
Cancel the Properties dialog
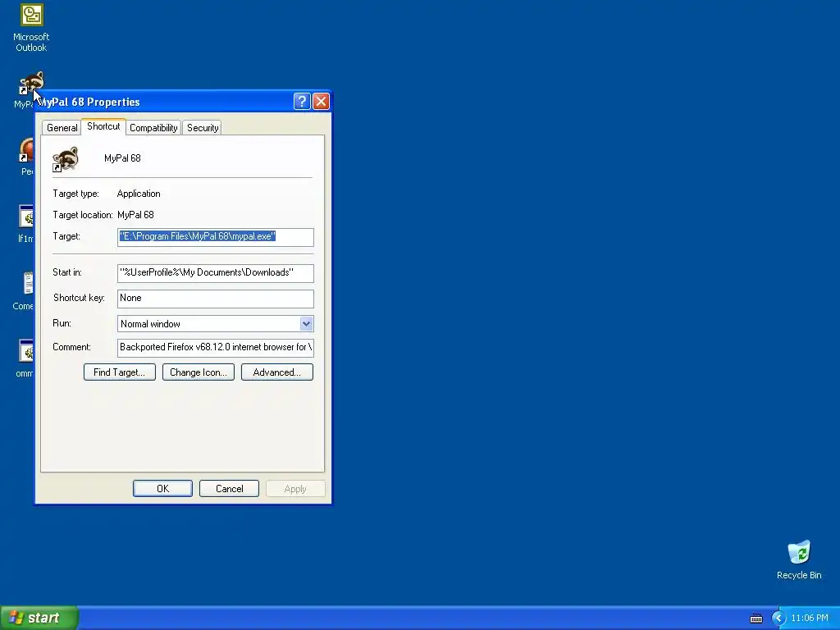click(230, 489)
